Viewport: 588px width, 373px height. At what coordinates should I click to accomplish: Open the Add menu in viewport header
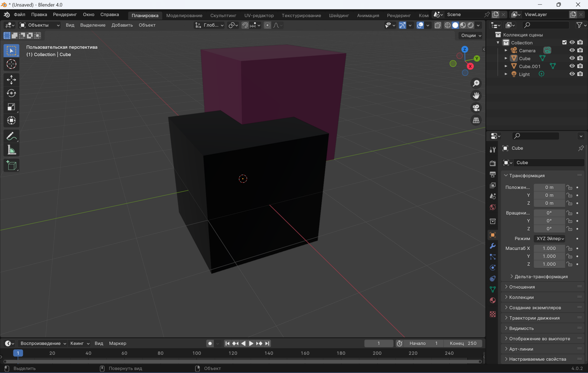(x=122, y=25)
